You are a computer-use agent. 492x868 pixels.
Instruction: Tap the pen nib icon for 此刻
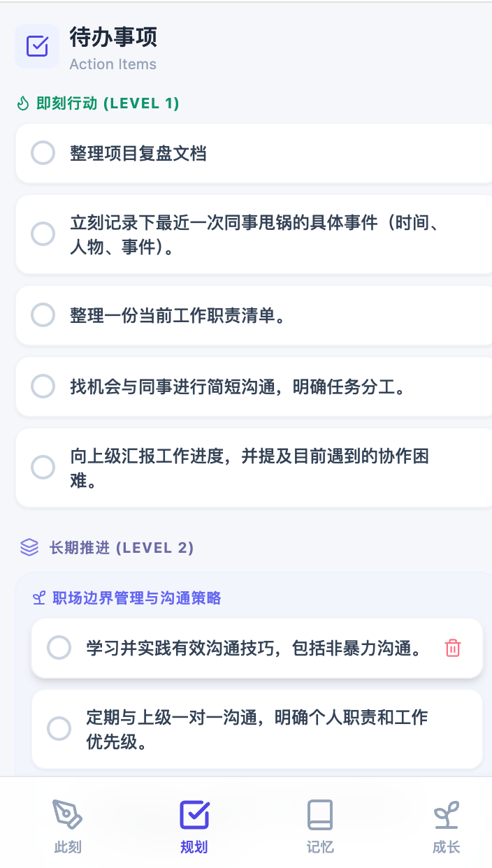68,815
